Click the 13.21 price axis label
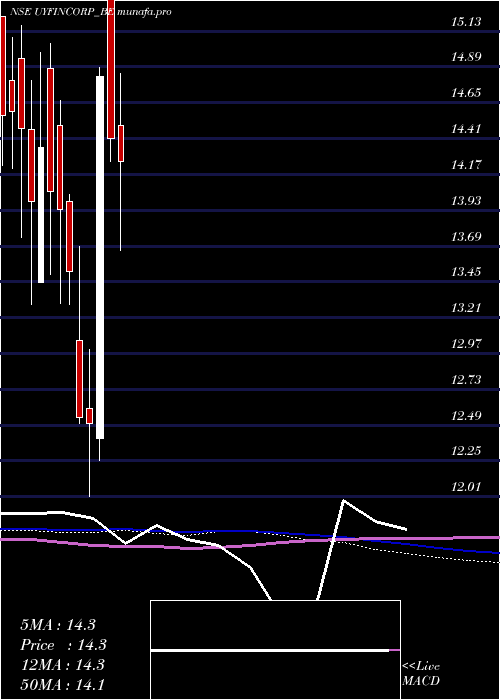Viewport: 500px width, 700px height. click(466, 308)
